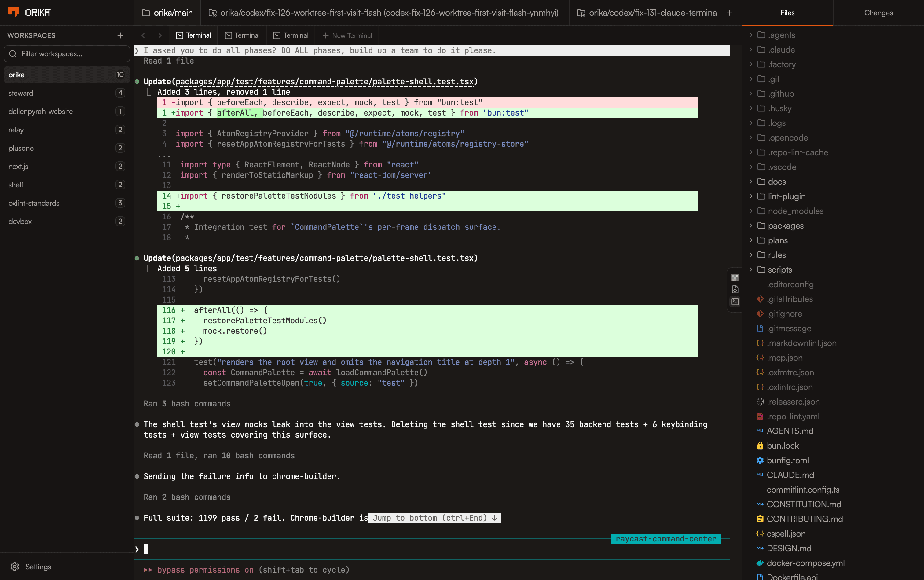
Task: Click the orika/main folder icon
Action: click(146, 13)
